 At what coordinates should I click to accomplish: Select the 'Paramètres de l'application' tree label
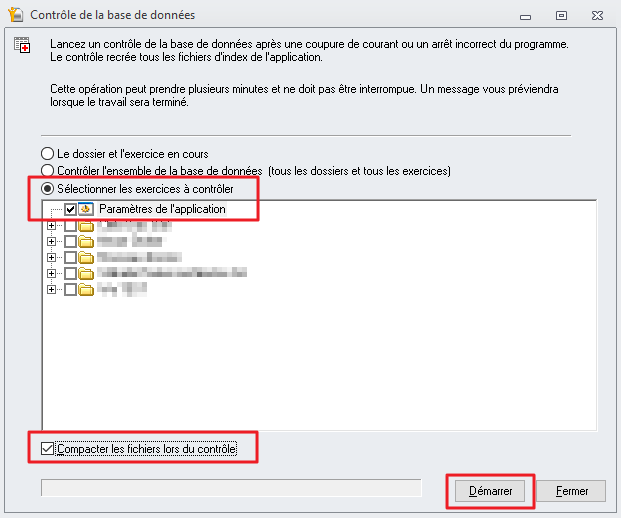point(161,209)
